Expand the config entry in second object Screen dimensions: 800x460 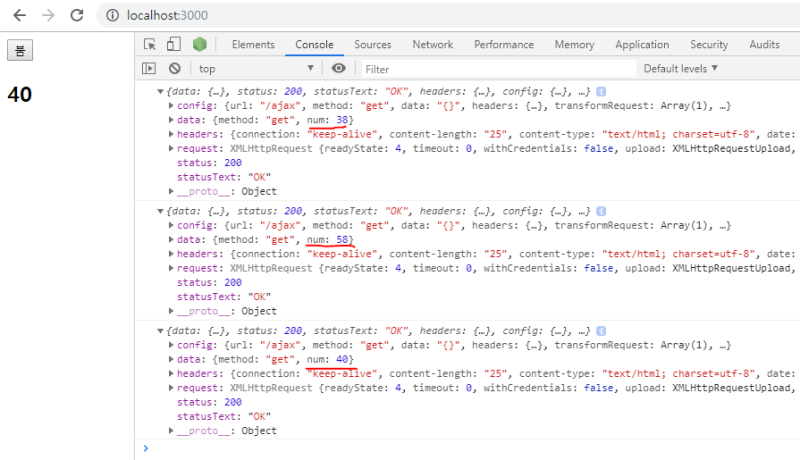click(172, 225)
